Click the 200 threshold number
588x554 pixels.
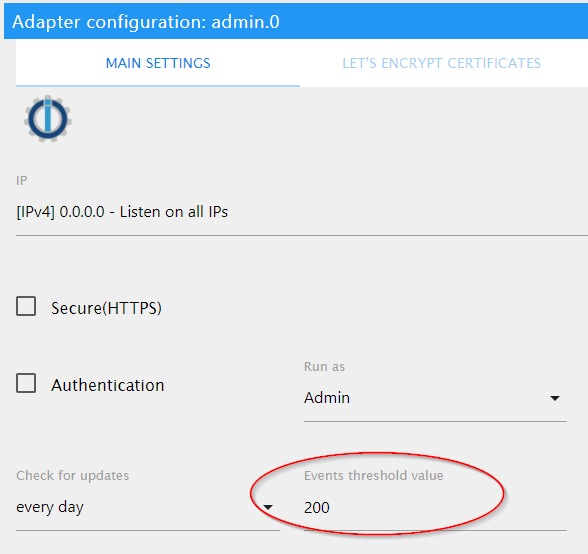tap(317, 507)
